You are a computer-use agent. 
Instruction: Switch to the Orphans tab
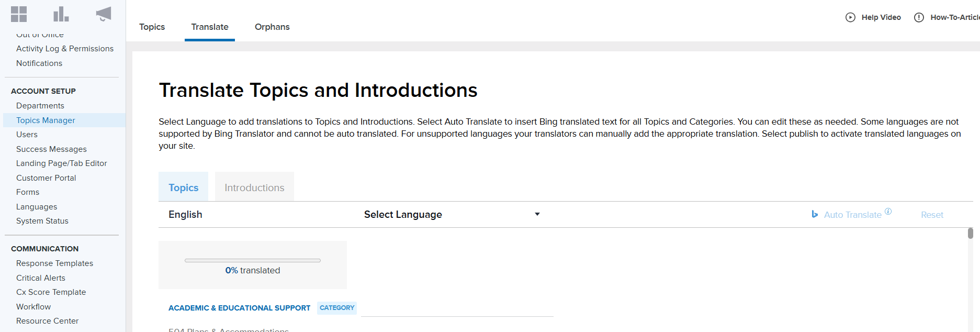click(x=272, y=27)
